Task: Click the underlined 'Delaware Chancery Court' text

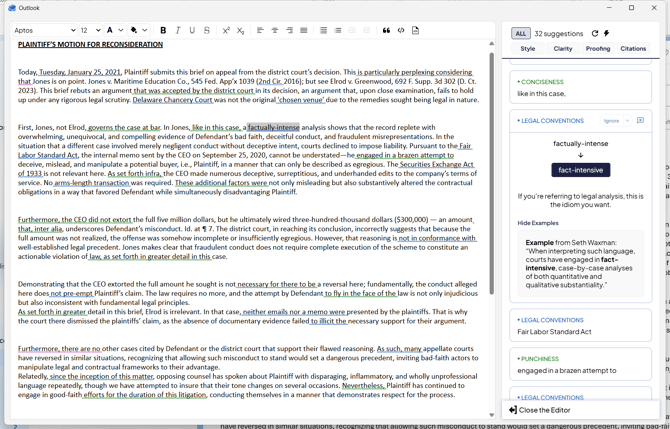Action: 173,100
